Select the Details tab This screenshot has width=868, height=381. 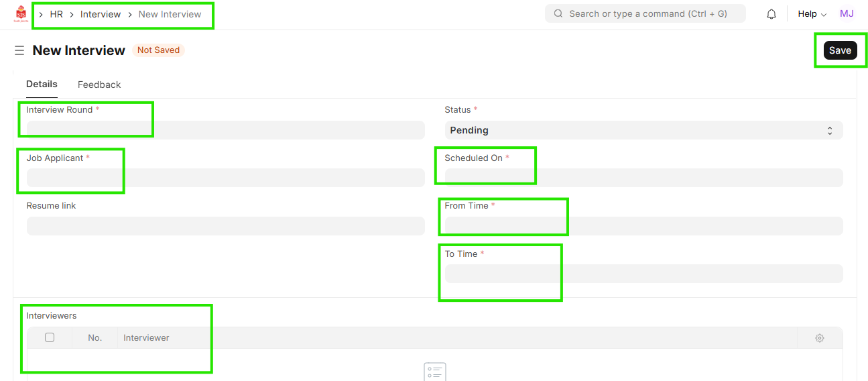42,85
